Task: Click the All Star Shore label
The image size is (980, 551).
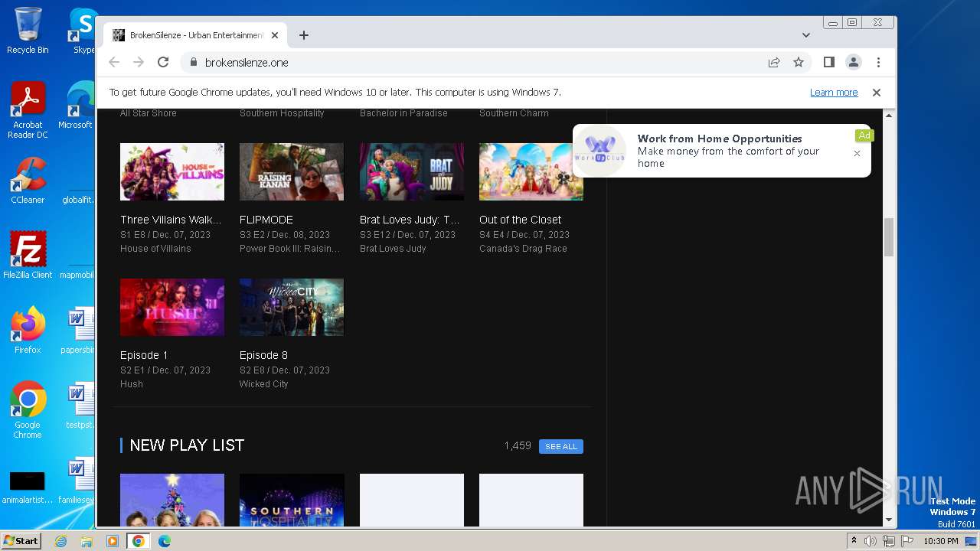Action: point(149,113)
